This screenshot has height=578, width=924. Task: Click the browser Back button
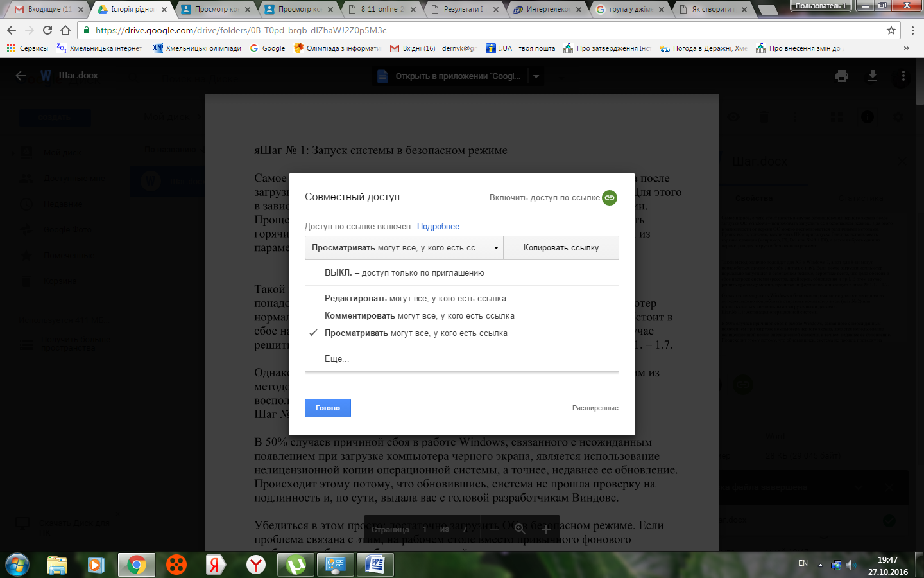pyautogui.click(x=12, y=30)
